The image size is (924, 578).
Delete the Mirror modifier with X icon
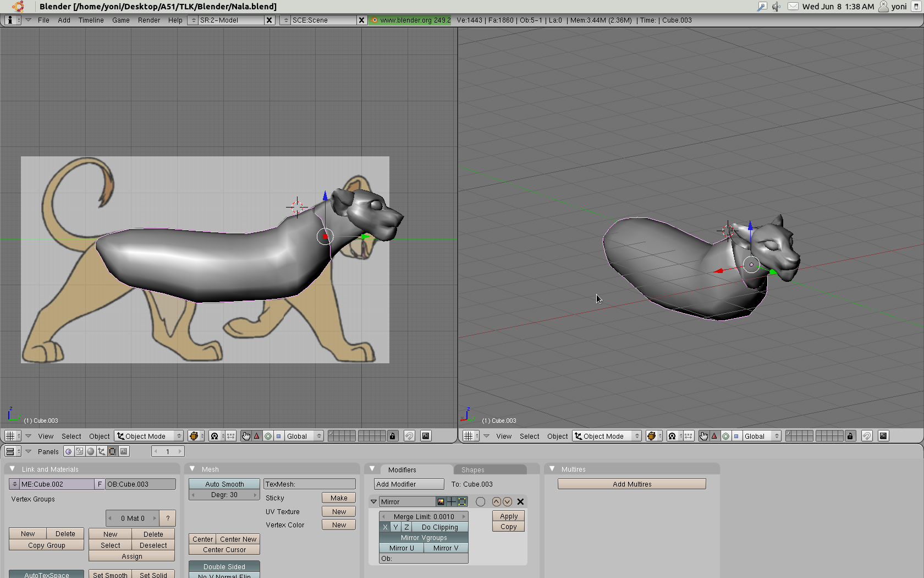click(520, 501)
